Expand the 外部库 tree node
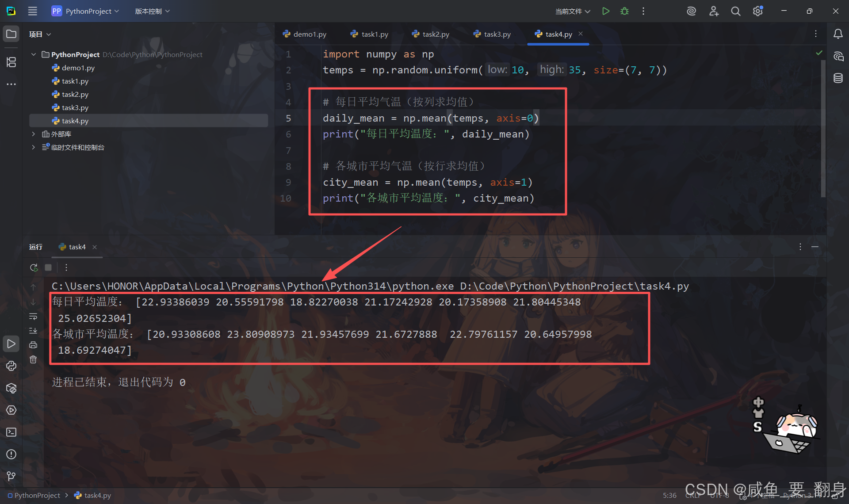849x504 pixels. 33,134
